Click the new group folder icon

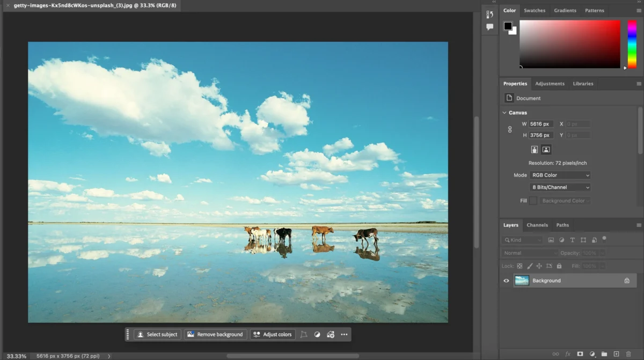tap(604, 354)
